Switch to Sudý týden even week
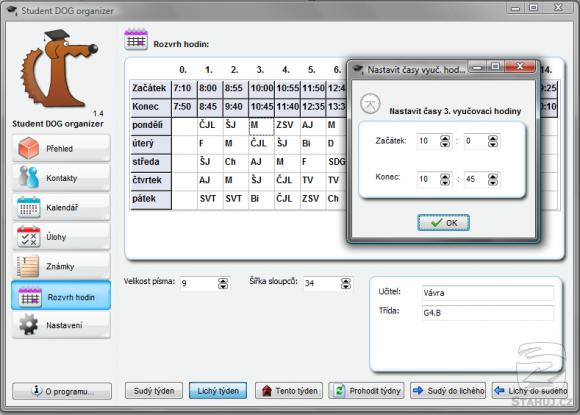The width and height of the screenshot is (580, 415). pos(154,391)
